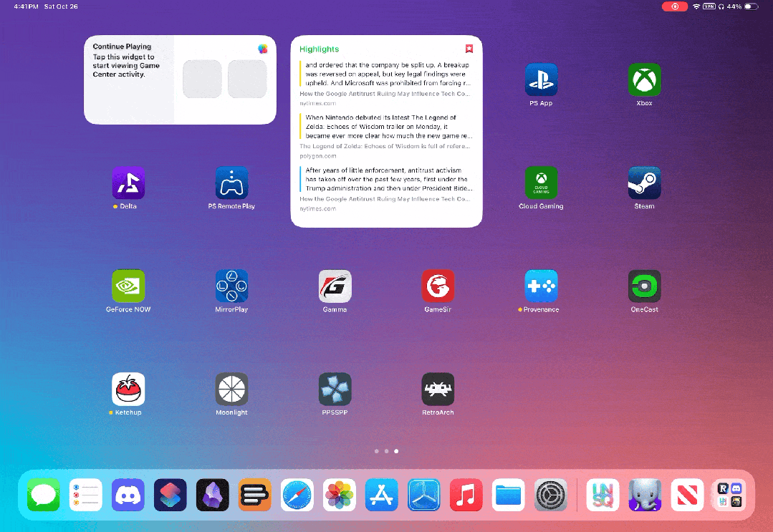773x532 pixels.
Task: Launch RetroArch
Action: [x=438, y=389]
